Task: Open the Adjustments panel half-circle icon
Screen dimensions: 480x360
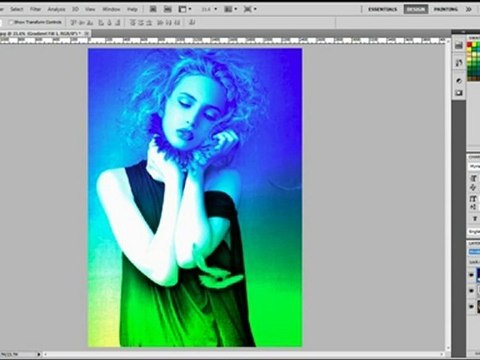Action: pos(459,81)
